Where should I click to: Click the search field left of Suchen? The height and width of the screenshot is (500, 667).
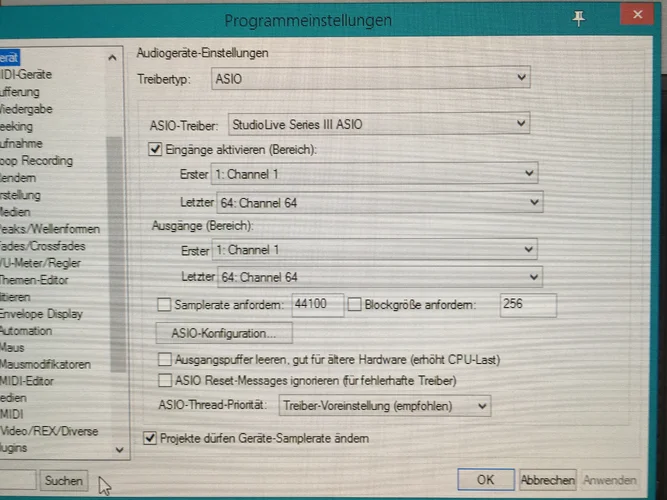(17, 481)
